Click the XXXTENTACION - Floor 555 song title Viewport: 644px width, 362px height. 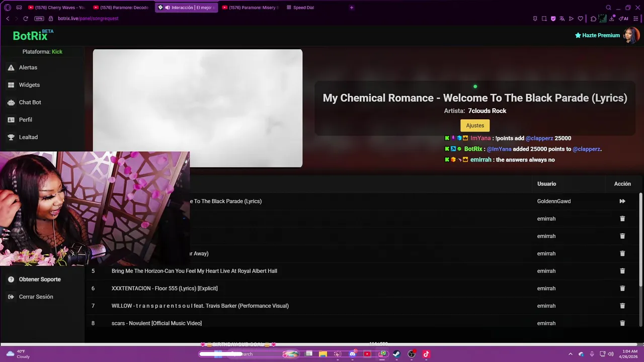(x=165, y=289)
